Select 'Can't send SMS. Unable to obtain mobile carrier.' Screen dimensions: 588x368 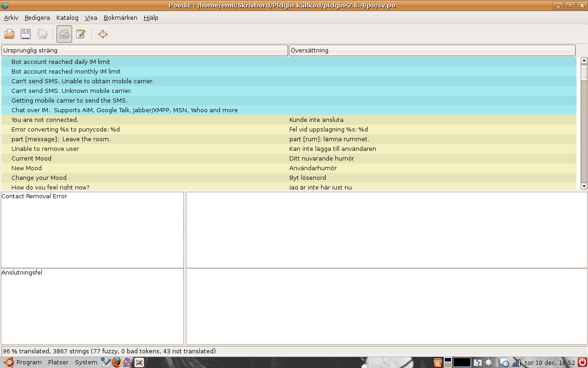pos(289,81)
